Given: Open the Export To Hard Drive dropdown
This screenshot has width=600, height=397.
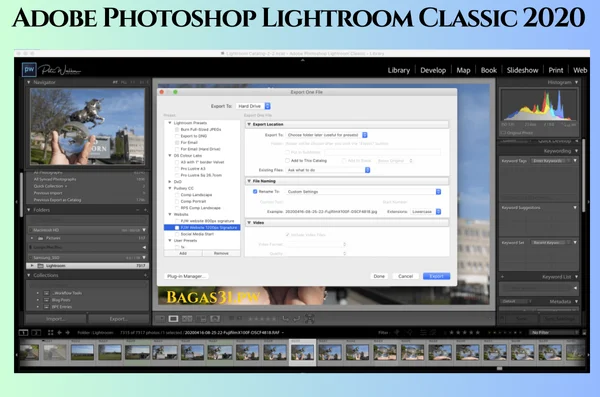Looking at the screenshot, I should [x=253, y=106].
